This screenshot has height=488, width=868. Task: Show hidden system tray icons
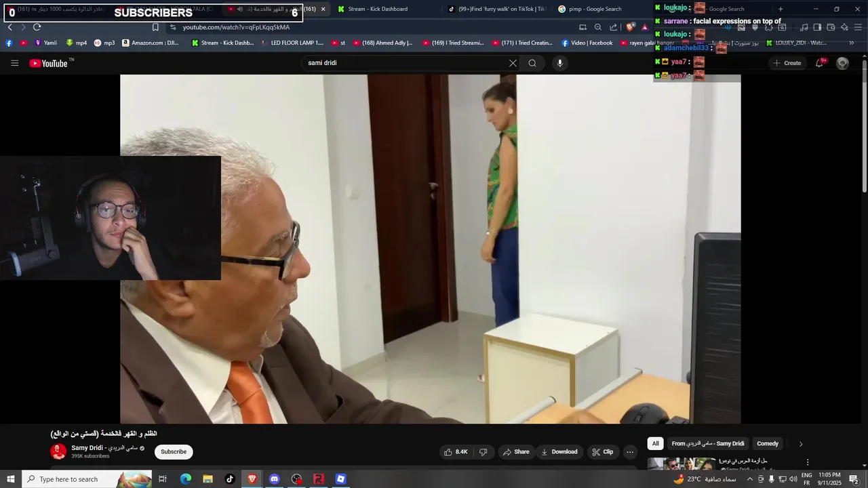[749, 479]
